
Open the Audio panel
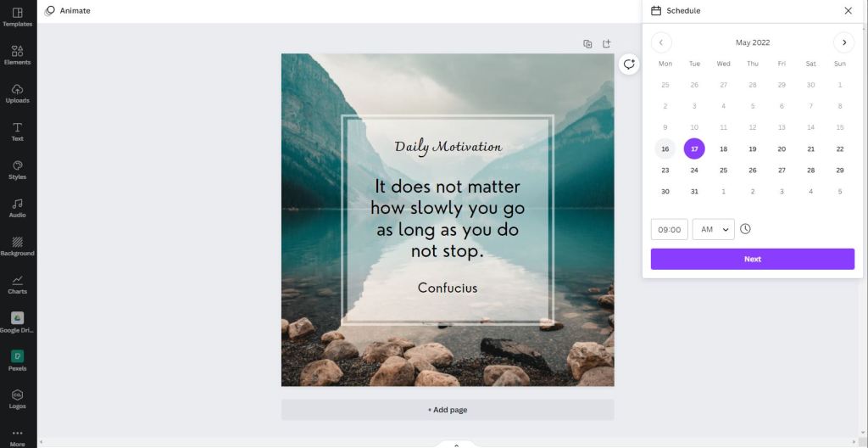click(x=17, y=209)
